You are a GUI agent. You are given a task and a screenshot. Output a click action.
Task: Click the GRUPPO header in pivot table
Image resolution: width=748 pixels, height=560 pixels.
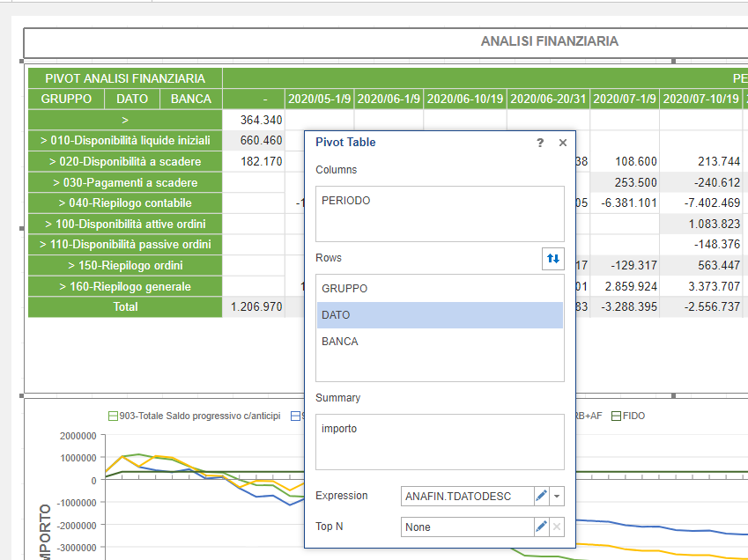pyautogui.click(x=66, y=99)
